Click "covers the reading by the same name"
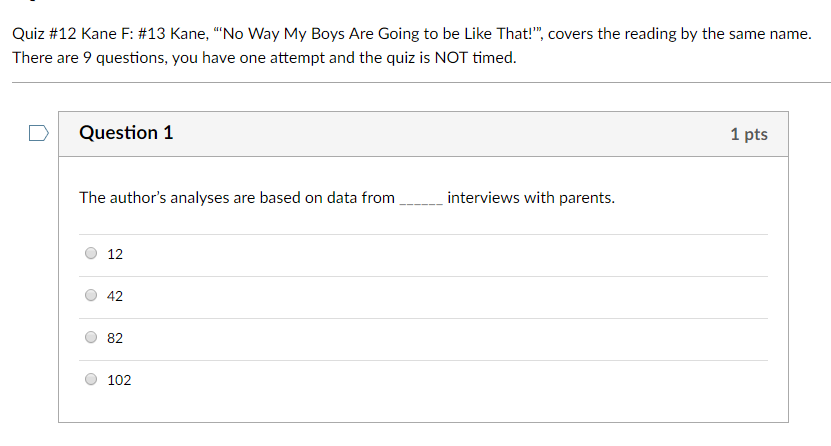831x446 pixels. tap(679, 33)
